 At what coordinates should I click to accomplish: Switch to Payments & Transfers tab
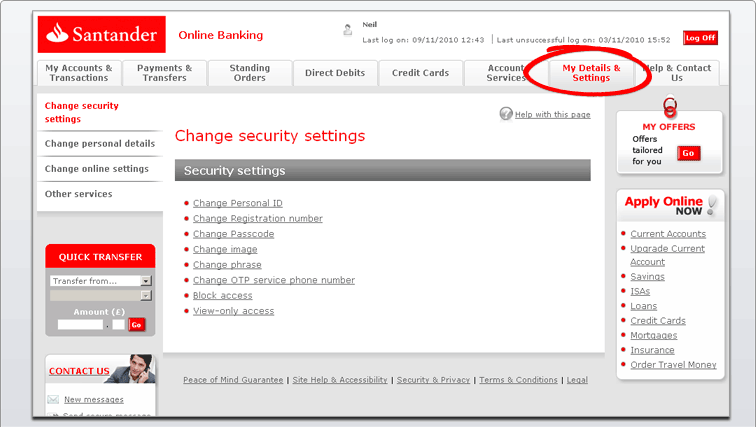(164, 73)
